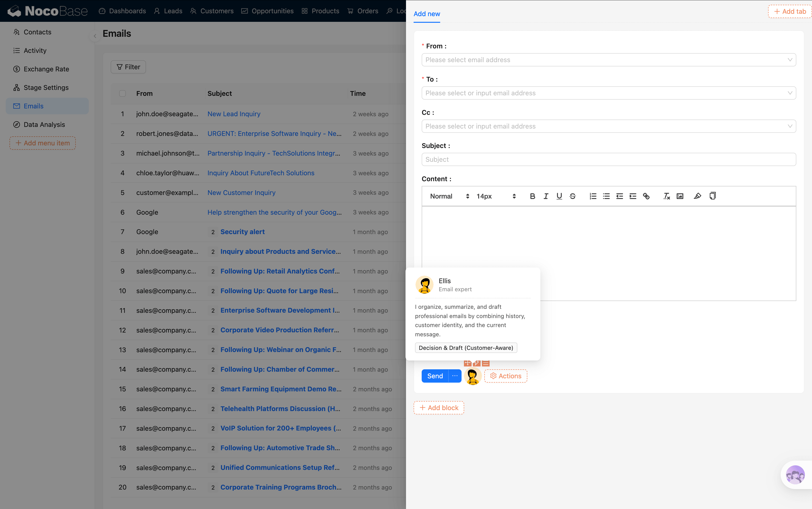Open the From email address dropdown
Image resolution: width=812 pixels, height=509 pixels.
click(608, 60)
